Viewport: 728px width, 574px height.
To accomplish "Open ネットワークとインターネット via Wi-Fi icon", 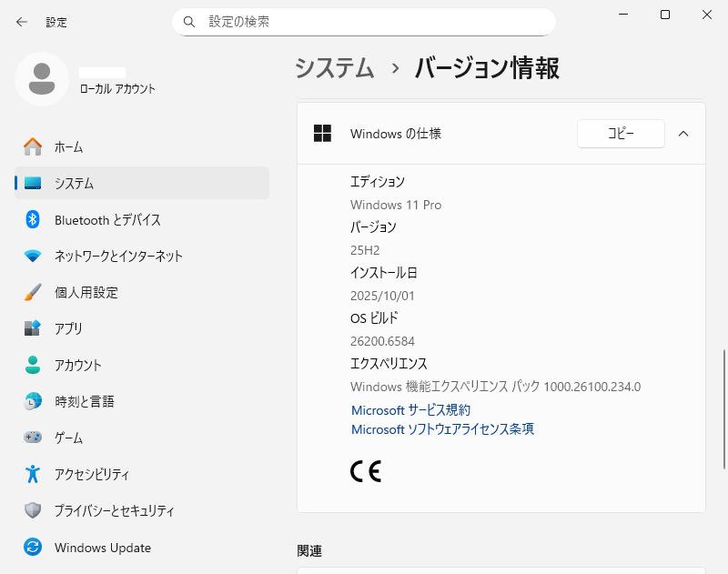I will 33,256.
